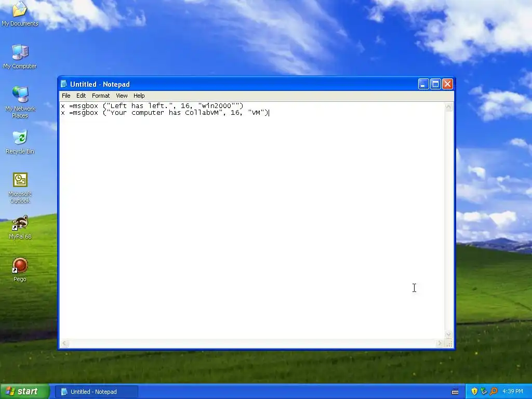Image resolution: width=532 pixels, height=399 pixels.
Task: Maximize the Notepad window
Action: (x=435, y=84)
